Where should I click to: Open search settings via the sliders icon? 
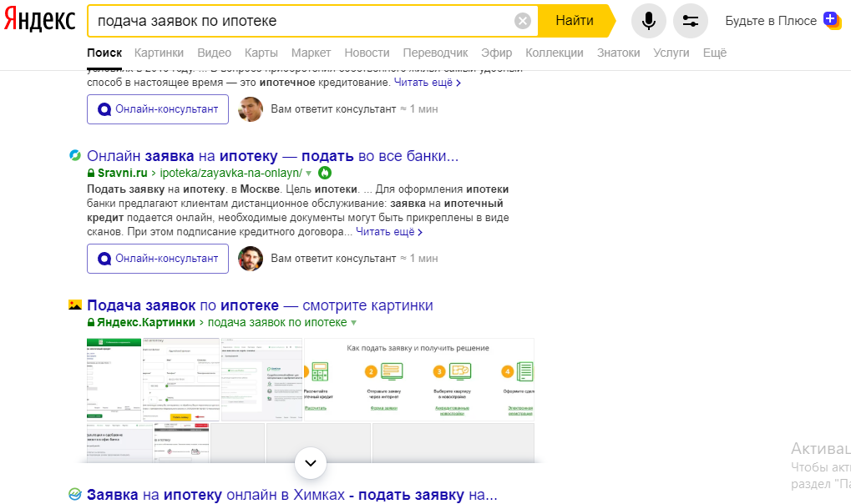691,21
